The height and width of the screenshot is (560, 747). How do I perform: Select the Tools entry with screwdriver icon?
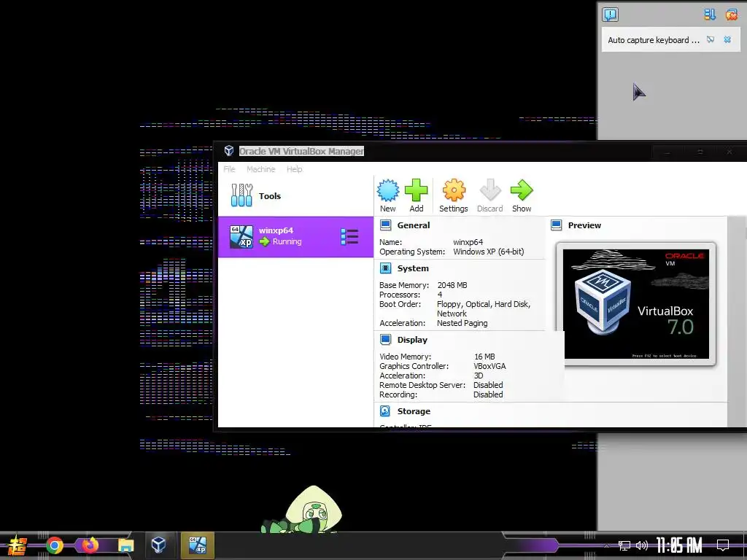[295, 195]
